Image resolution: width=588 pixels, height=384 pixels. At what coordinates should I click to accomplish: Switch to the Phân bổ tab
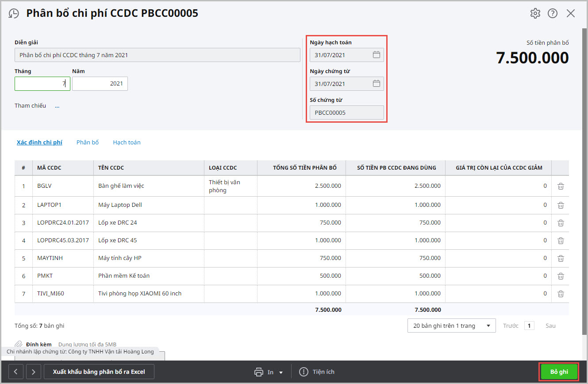[x=88, y=142]
